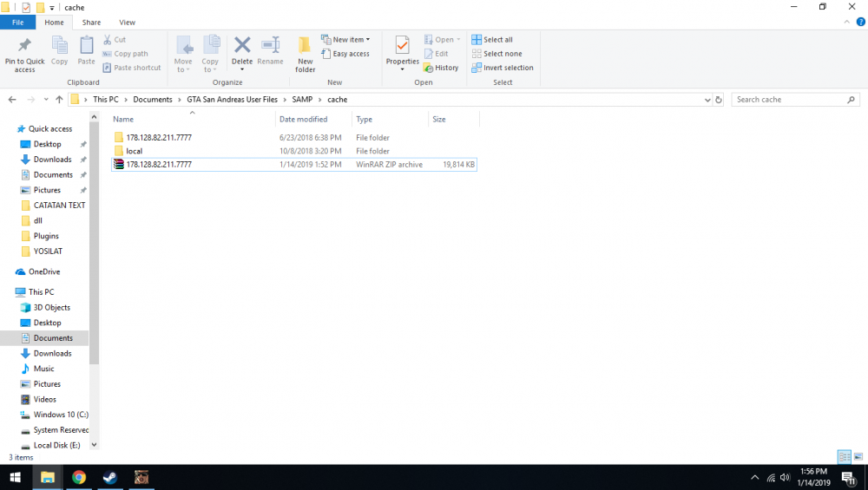Create a New folder

tap(305, 54)
